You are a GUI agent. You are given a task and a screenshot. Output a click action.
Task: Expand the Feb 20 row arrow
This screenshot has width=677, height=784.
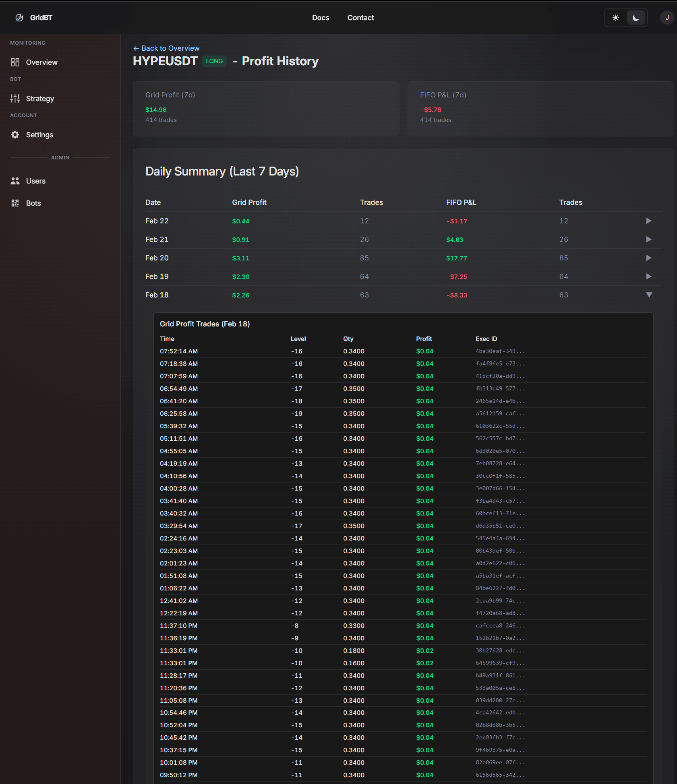pyautogui.click(x=648, y=258)
